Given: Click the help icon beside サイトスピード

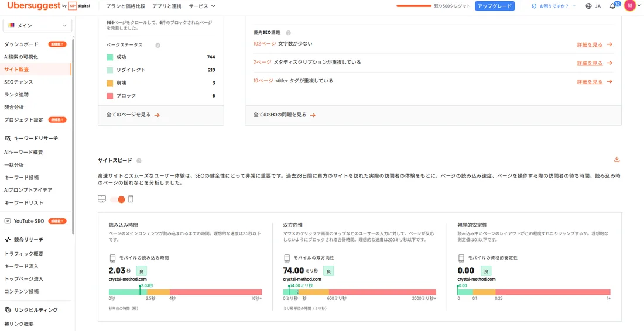Looking at the screenshot, I should pyautogui.click(x=139, y=161).
